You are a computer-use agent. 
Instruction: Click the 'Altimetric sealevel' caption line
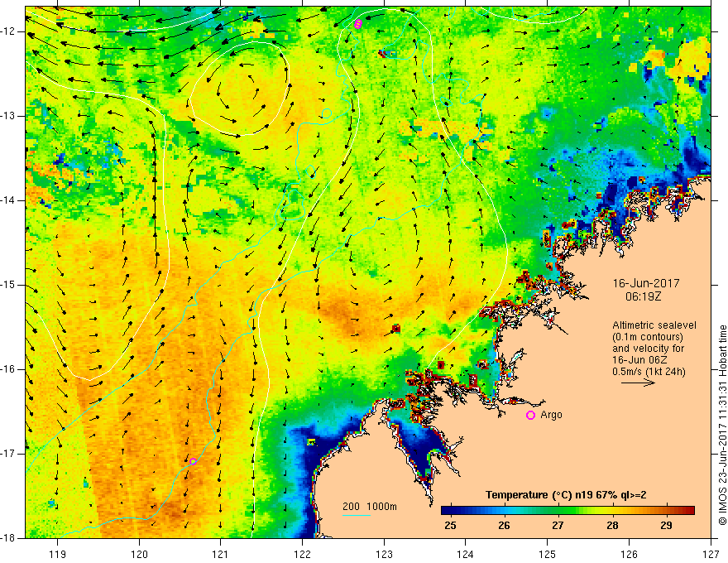point(654,325)
